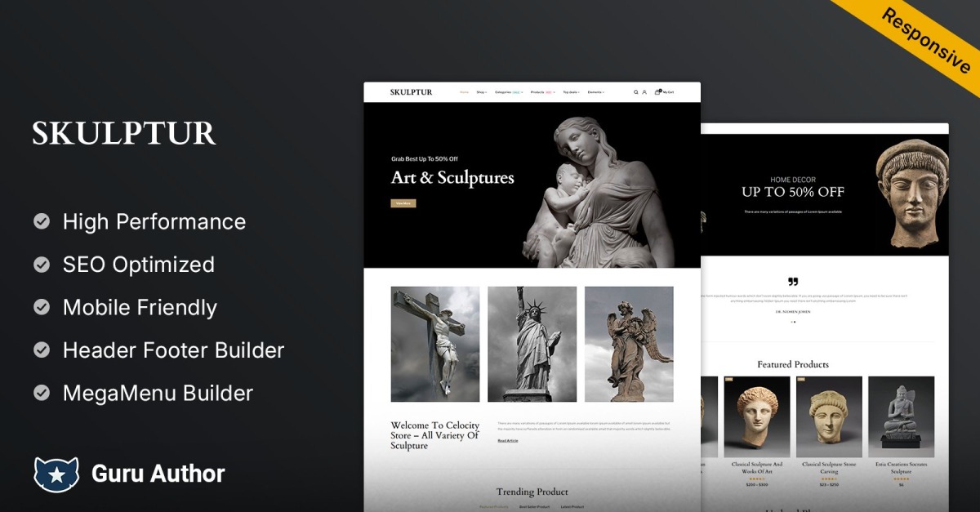The image size is (980, 512).
Task: Click the testimonial slider pagination dots
Action: point(793,322)
